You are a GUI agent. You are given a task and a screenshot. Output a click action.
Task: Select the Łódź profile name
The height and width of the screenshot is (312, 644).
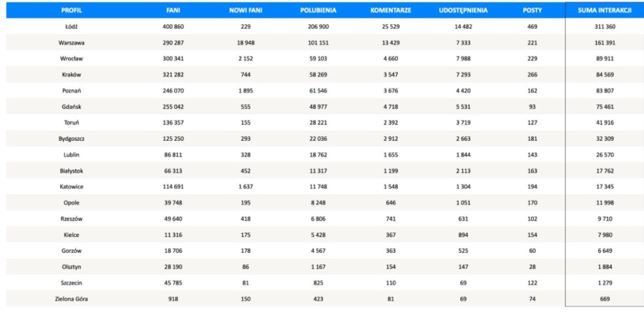pyautogui.click(x=72, y=27)
